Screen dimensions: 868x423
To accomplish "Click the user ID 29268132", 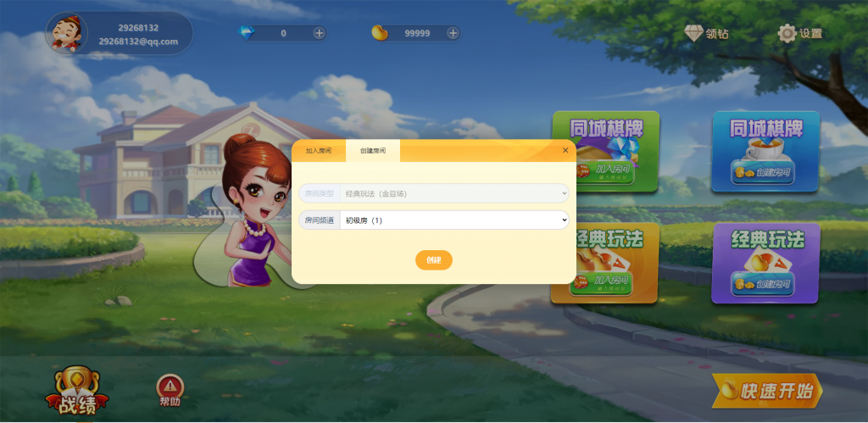I will click(138, 28).
